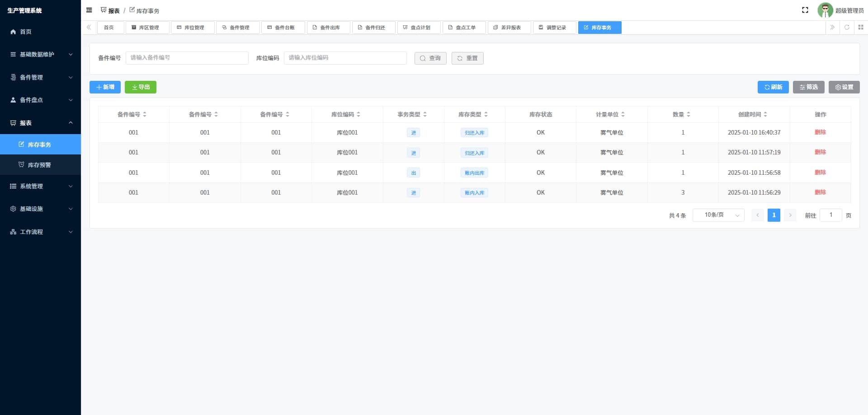Click the 新增 add button

click(105, 87)
